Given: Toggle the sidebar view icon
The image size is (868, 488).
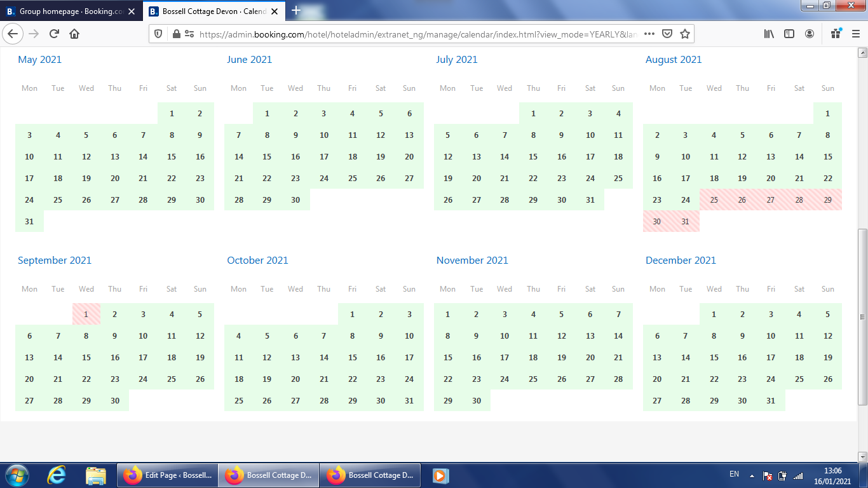Looking at the screenshot, I should tap(789, 34).
